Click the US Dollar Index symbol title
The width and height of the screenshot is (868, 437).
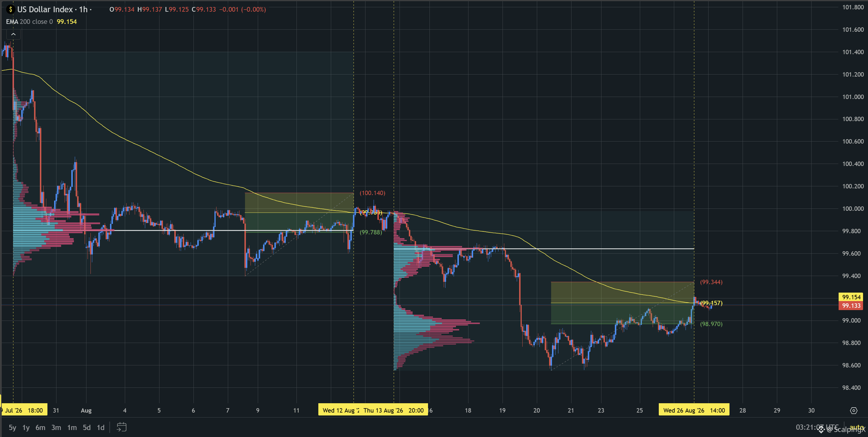point(45,9)
